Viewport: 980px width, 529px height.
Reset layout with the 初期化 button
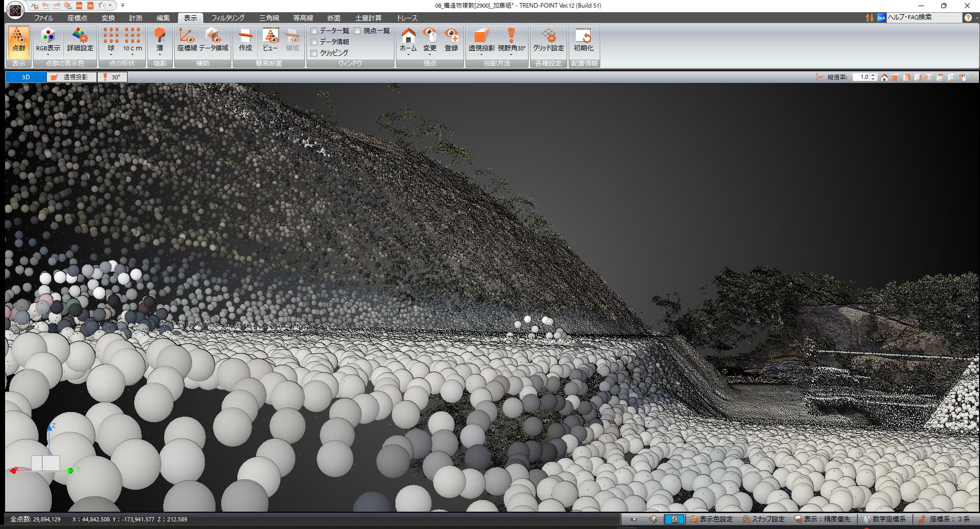(x=584, y=41)
